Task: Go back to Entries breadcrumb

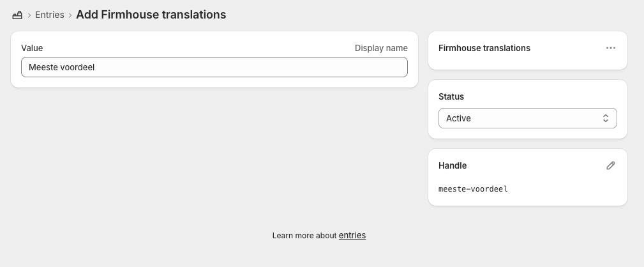Action: (50, 15)
